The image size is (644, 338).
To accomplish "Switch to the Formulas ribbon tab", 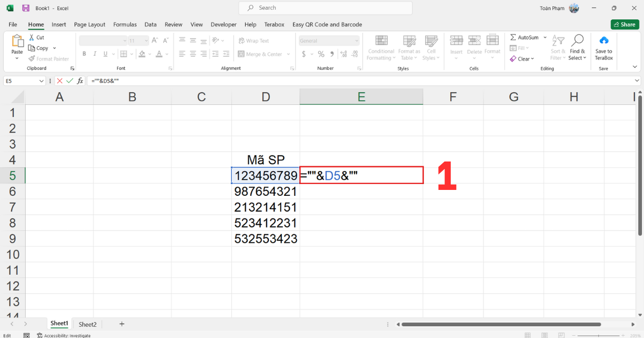I will (x=125, y=24).
